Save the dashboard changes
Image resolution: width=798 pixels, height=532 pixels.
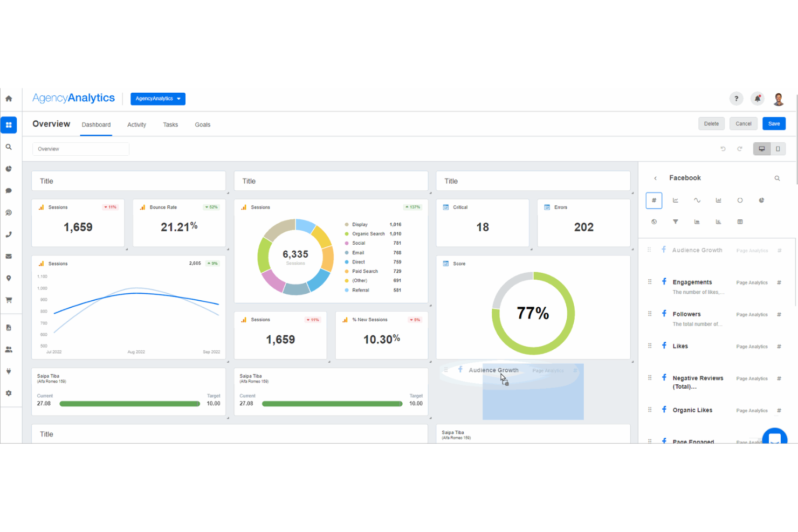pyautogui.click(x=774, y=123)
